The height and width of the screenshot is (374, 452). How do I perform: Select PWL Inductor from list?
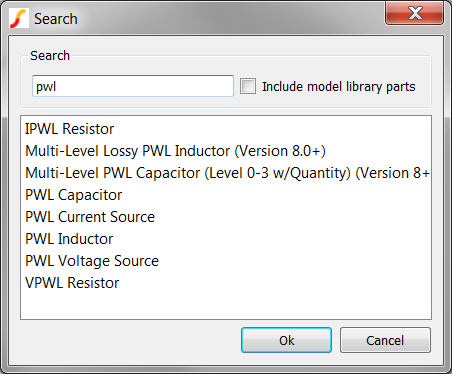[226, 239]
